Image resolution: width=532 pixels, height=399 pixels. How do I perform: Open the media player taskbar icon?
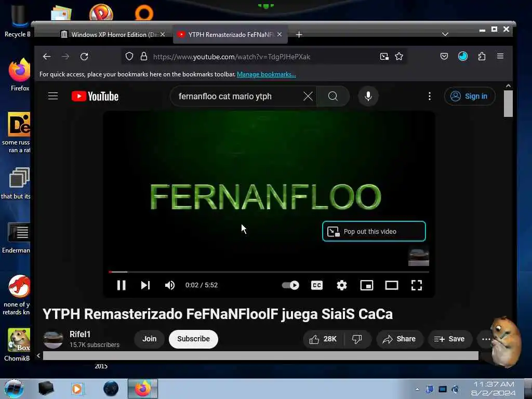(x=77, y=389)
